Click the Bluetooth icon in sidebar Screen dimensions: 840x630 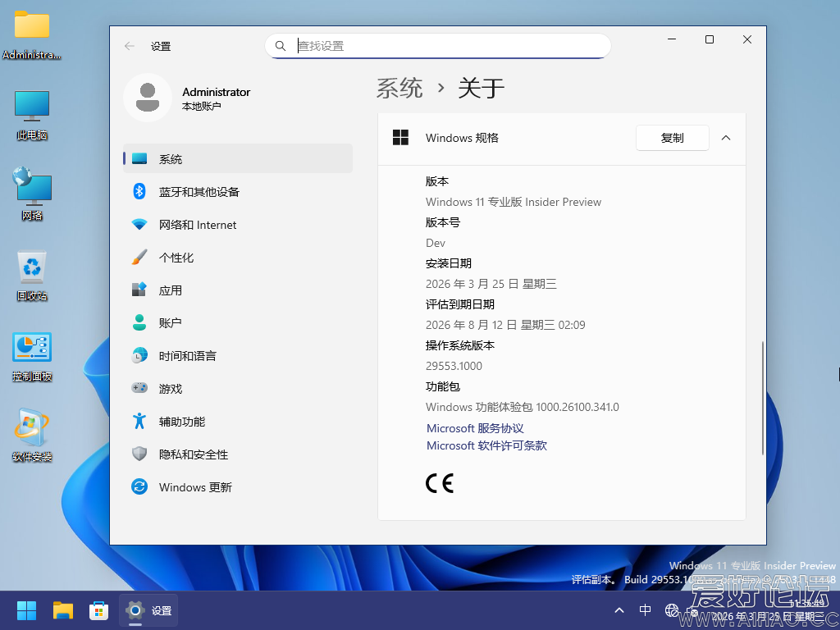(139, 191)
